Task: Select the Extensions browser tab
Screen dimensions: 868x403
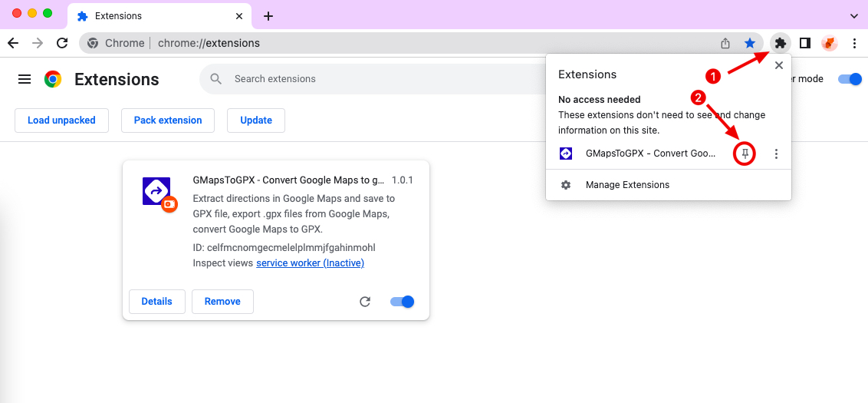Action: click(x=159, y=15)
